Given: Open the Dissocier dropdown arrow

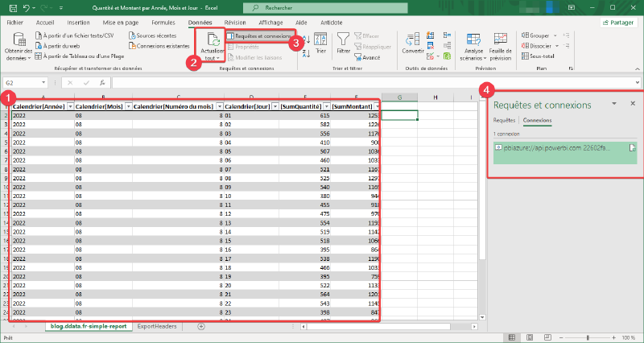Looking at the screenshot, I should click(x=557, y=46).
